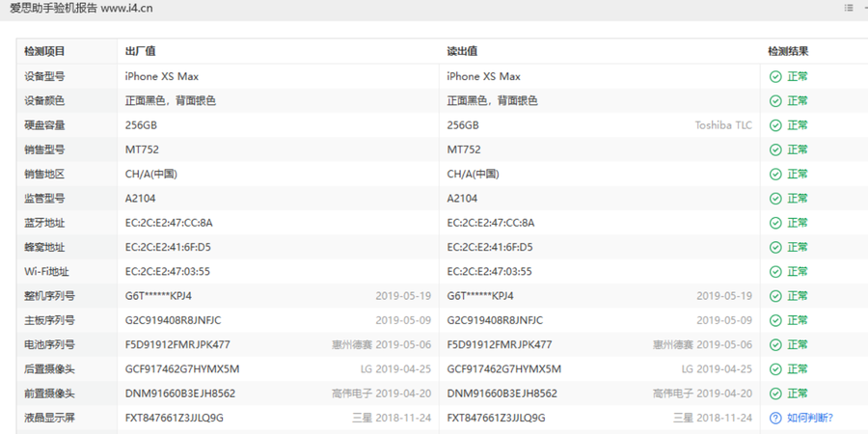Select the 销售型号 row label

click(x=44, y=149)
